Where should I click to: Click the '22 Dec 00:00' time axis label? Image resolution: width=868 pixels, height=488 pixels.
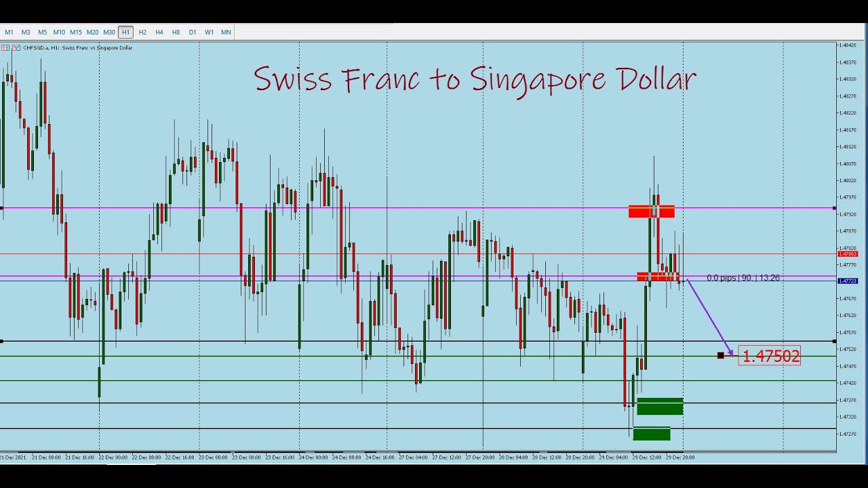(112, 457)
